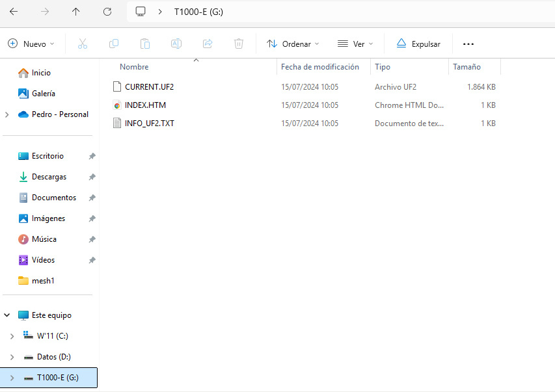Expand the Datos (D:) drive node
The image size is (555, 392).
pyautogui.click(x=12, y=357)
